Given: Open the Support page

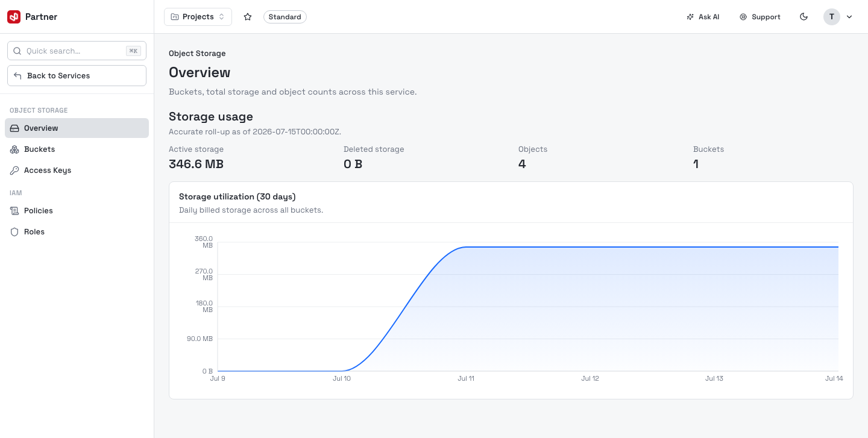Looking at the screenshot, I should click(x=760, y=17).
